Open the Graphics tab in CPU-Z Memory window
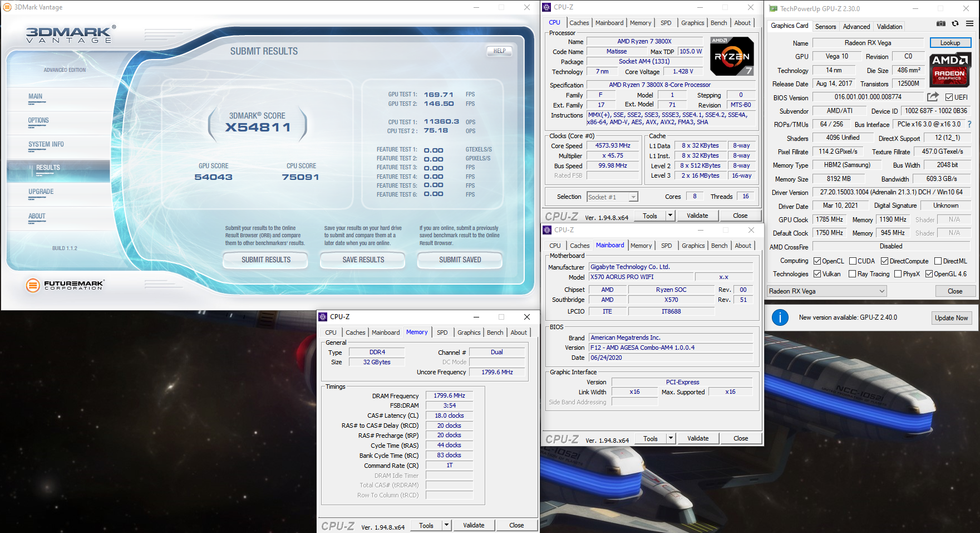The width and height of the screenshot is (980, 533). [x=469, y=332]
